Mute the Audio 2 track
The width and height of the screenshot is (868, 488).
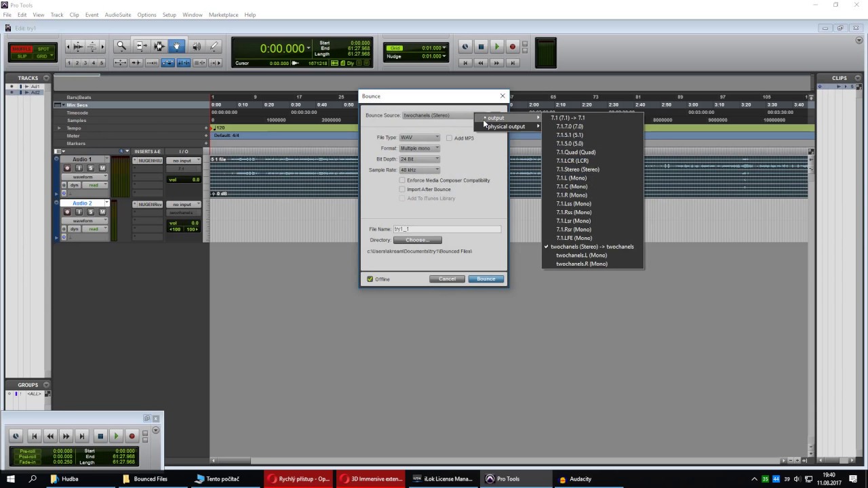(102, 212)
